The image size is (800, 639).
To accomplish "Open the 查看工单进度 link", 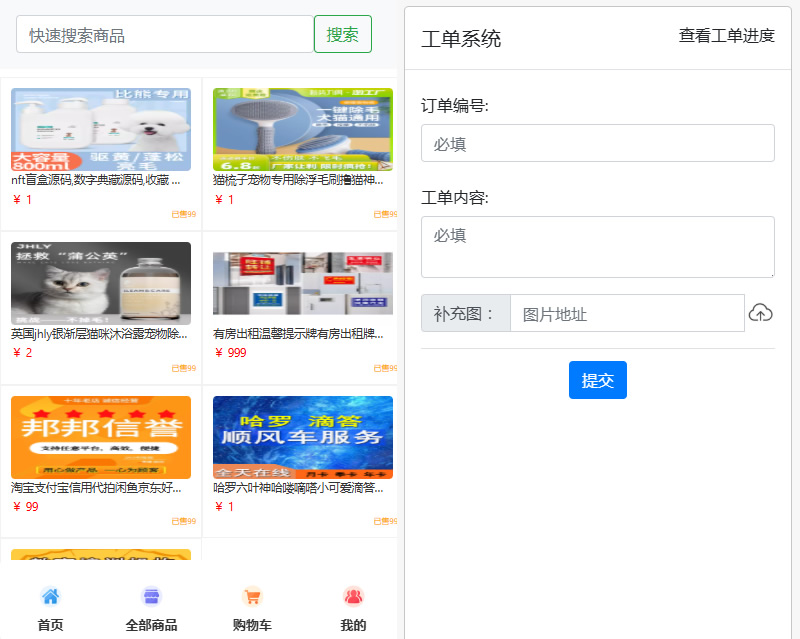I will point(726,36).
